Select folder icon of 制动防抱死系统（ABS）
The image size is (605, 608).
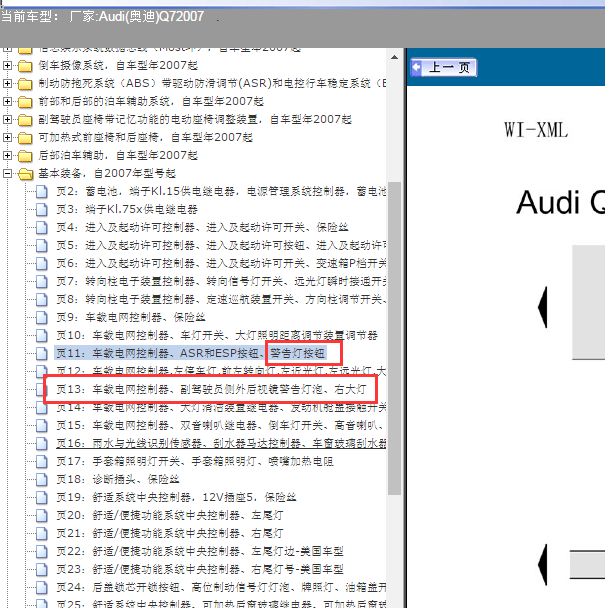tap(25, 84)
